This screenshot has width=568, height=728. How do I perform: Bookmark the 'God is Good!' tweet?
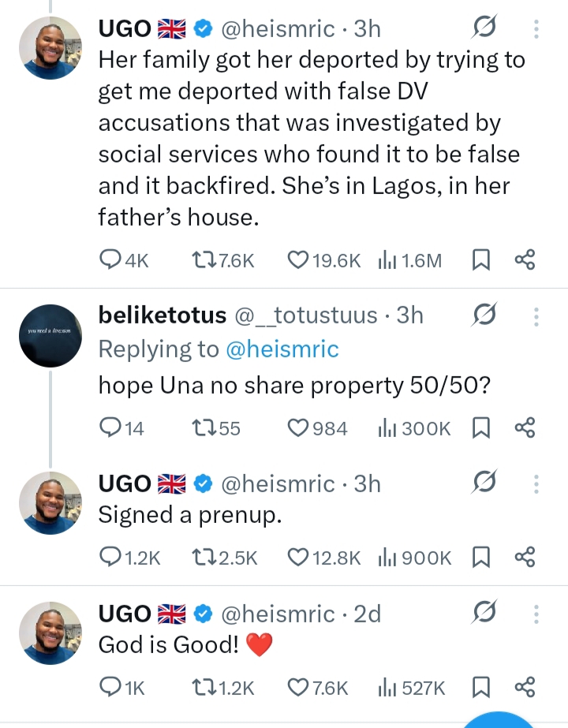[480, 687]
